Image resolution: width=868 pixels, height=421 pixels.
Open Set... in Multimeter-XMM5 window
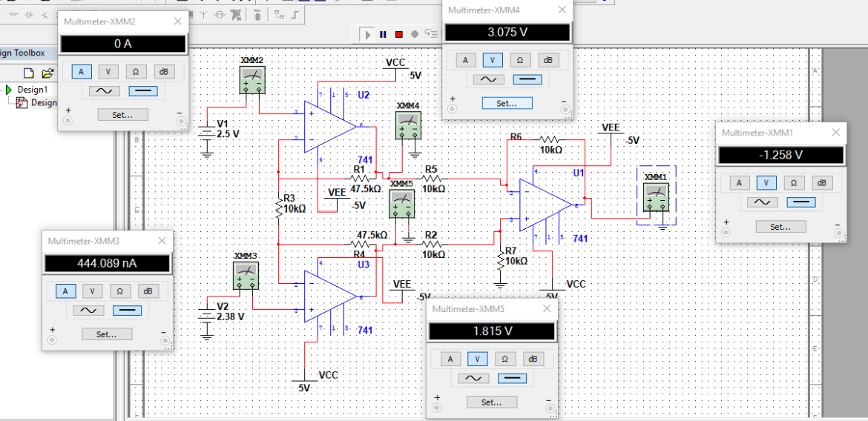492,402
